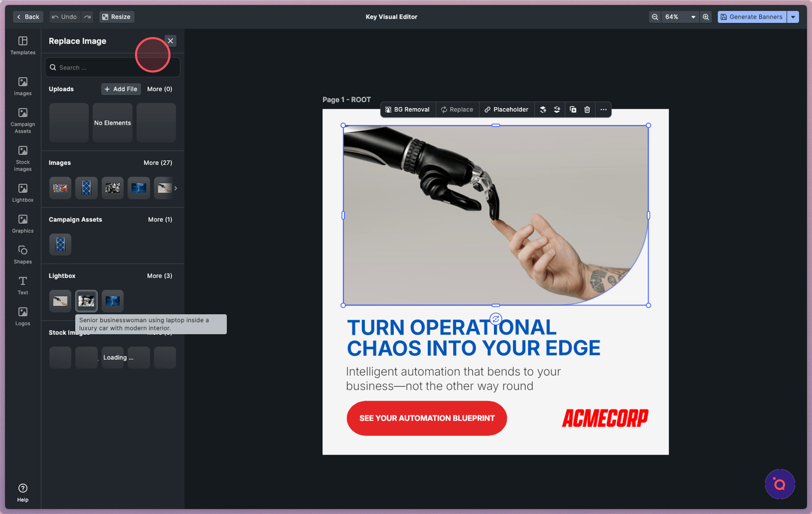
Task: Click the zoom in magnifier icon
Action: point(705,17)
